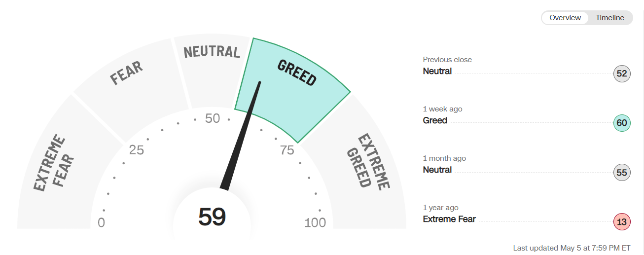This screenshot has width=644, height=255.
Task: Click the Previous close Neutral label
Action: (437, 71)
